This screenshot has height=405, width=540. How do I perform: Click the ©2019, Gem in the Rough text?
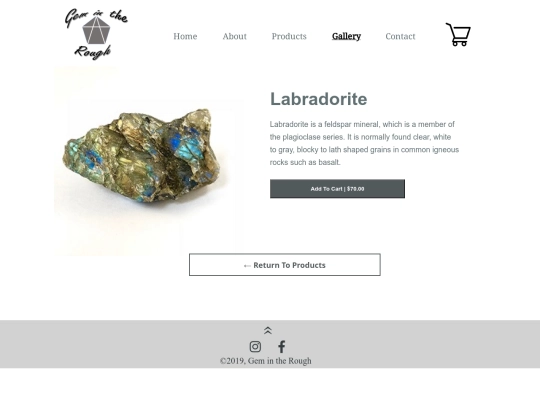tap(266, 361)
